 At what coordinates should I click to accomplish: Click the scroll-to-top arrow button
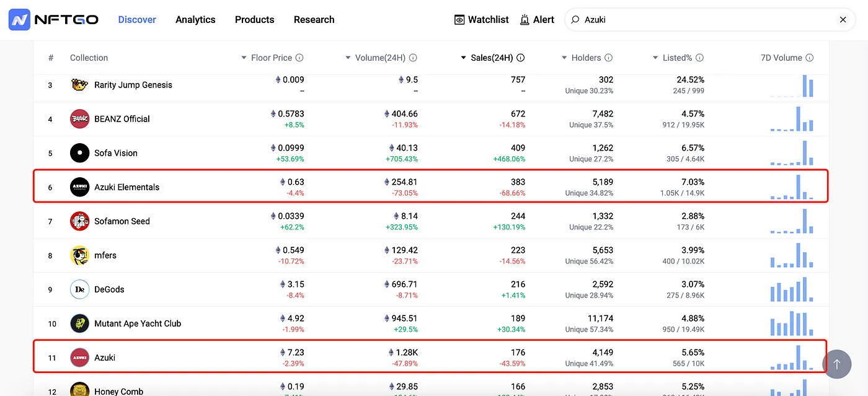tap(837, 364)
